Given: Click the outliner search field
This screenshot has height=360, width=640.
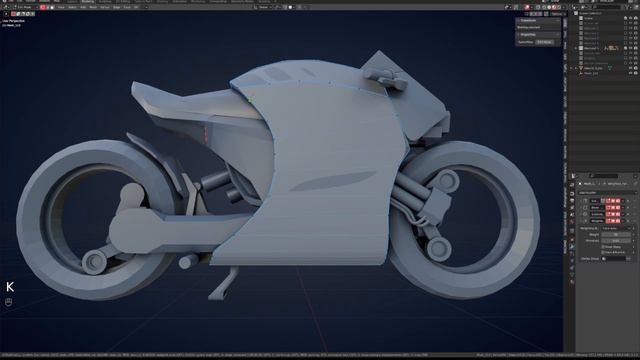Looking at the screenshot, I should point(607,7).
